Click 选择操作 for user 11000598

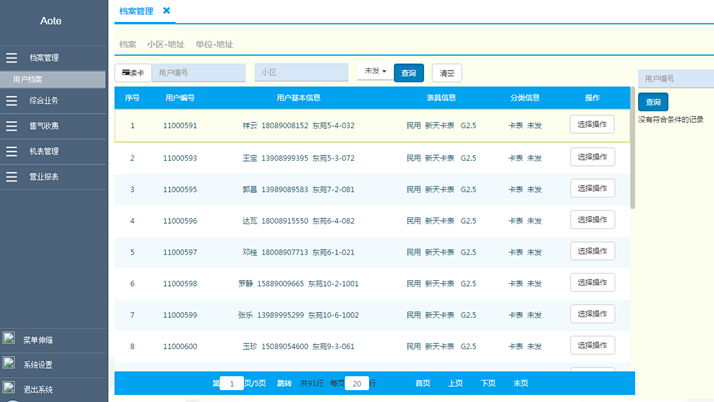[x=592, y=282]
